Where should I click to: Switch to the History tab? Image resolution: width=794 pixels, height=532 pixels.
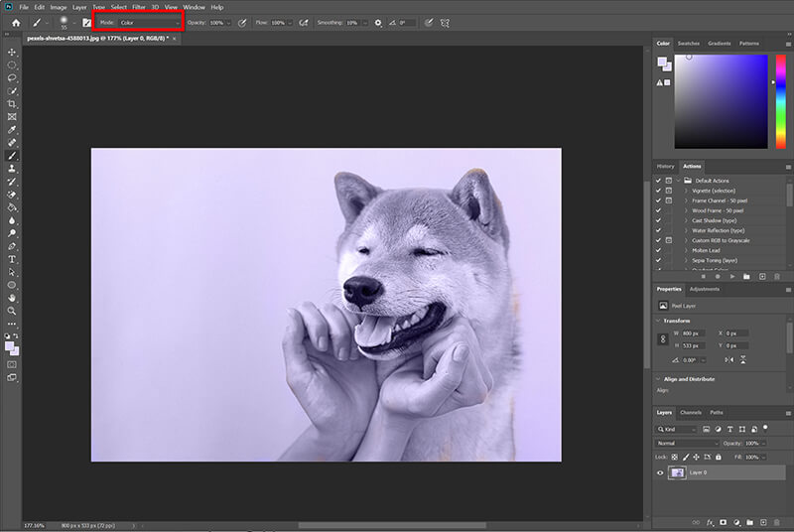click(x=665, y=166)
